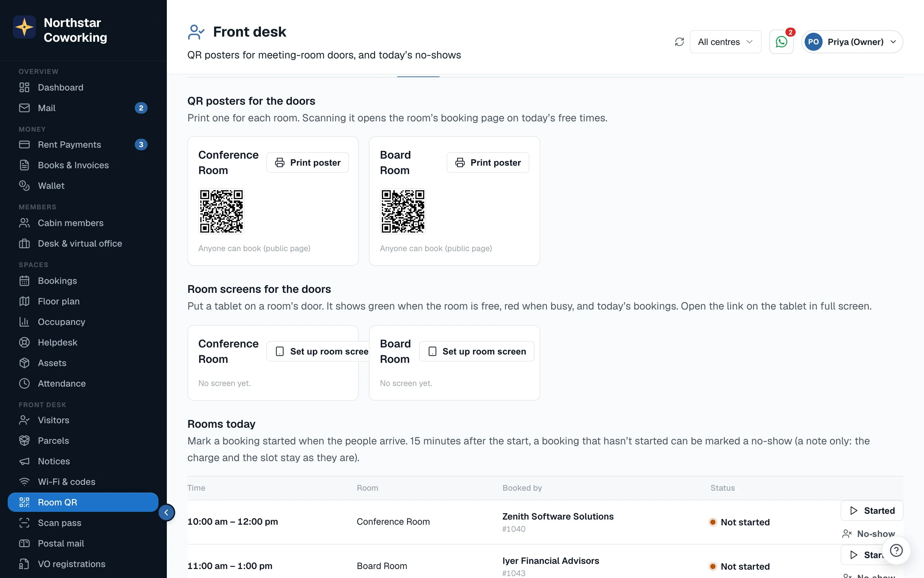Navigate to Bookings
This screenshot has width=924, height=578.
83,281
